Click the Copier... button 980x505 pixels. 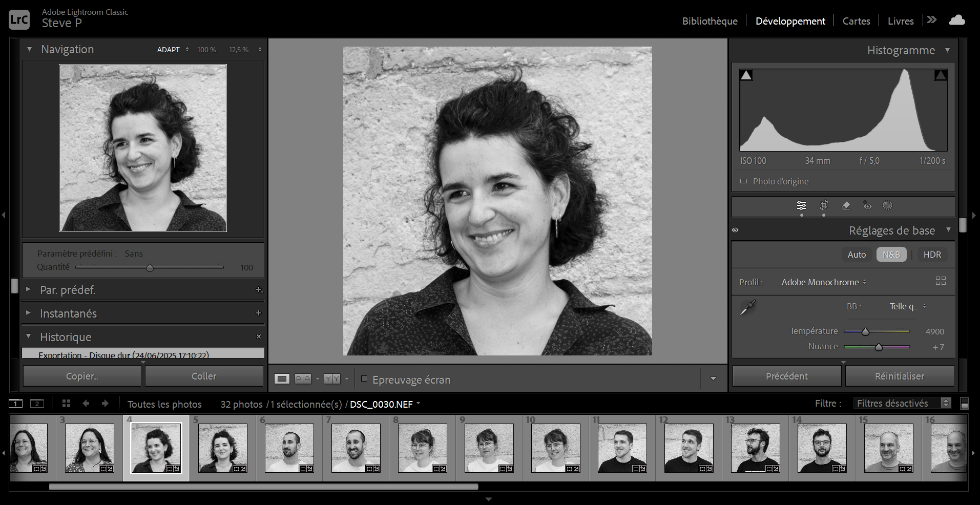(82, 376)
